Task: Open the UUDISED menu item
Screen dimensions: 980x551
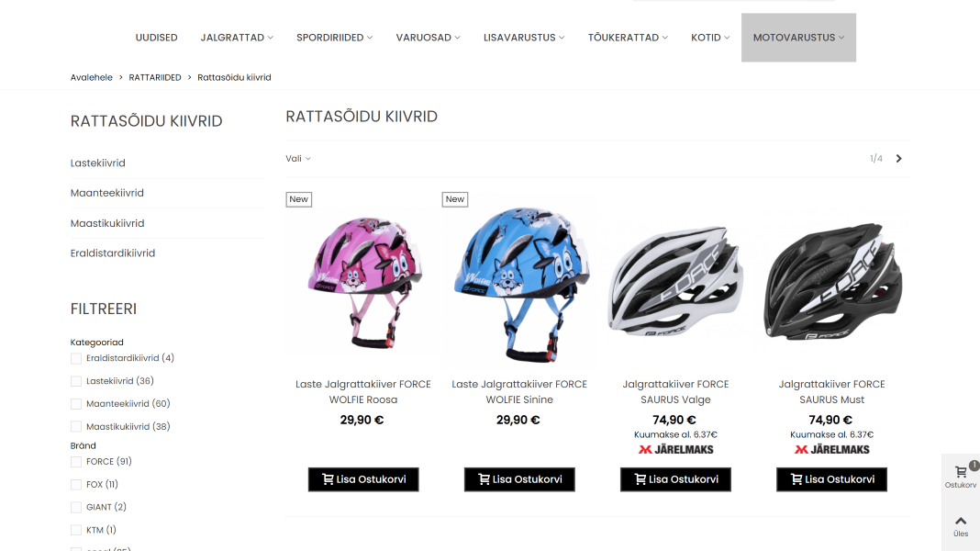Action: [x=156, y=38]
